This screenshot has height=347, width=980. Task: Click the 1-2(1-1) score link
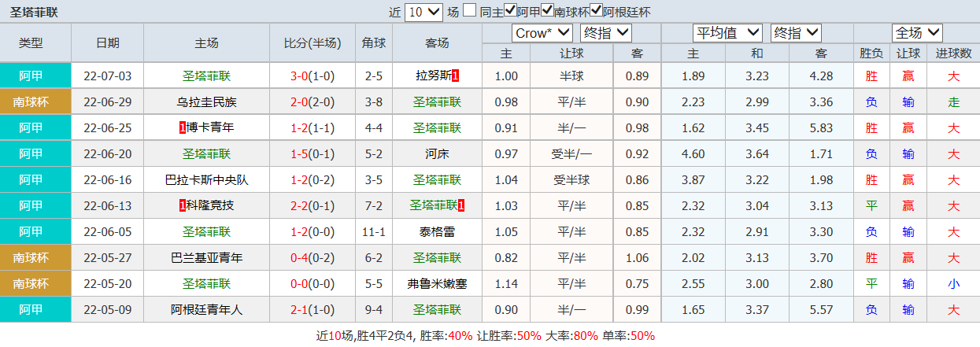[312, 127]
